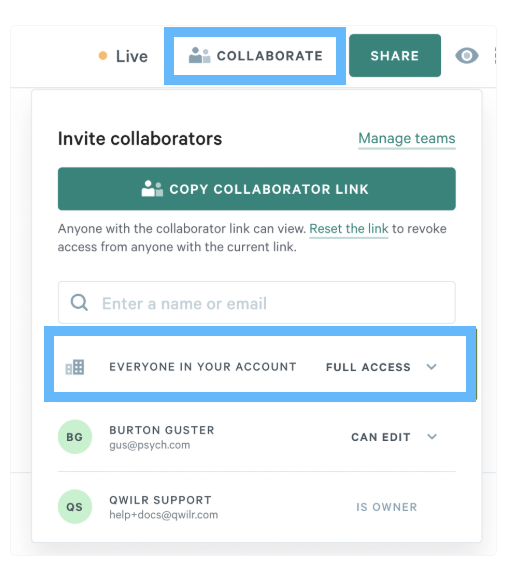Click the BG avatar for Burton Guster

tap(75, 437)
